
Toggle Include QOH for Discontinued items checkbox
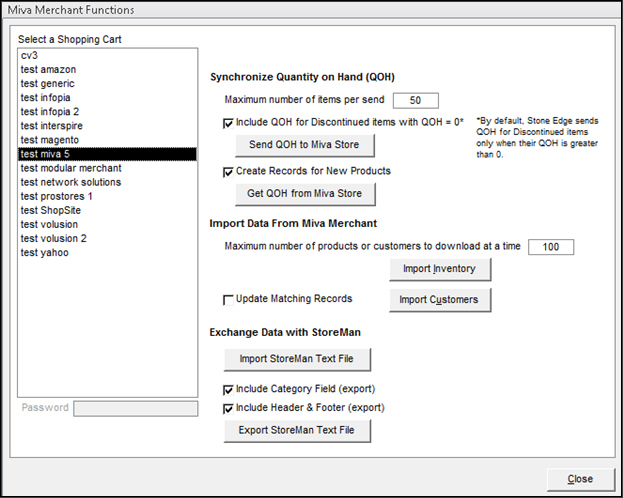pos(228,124)
